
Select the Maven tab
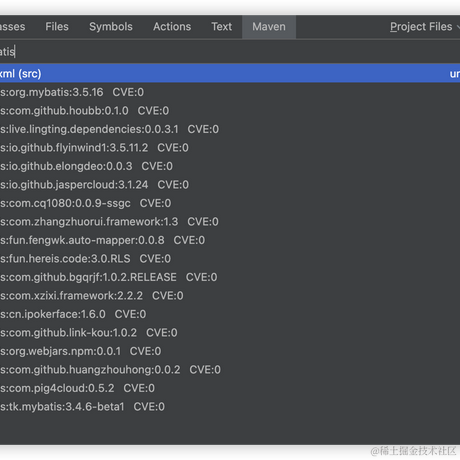pos(269,27)
